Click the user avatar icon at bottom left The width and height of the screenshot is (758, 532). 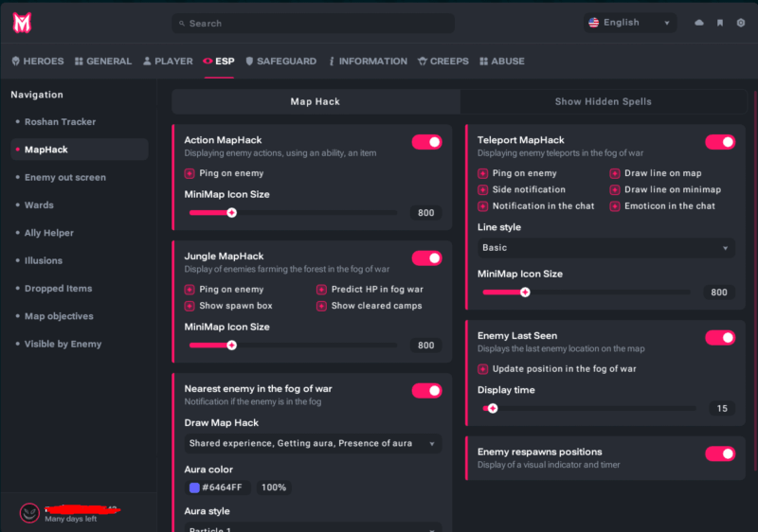[x=29, y=513]
